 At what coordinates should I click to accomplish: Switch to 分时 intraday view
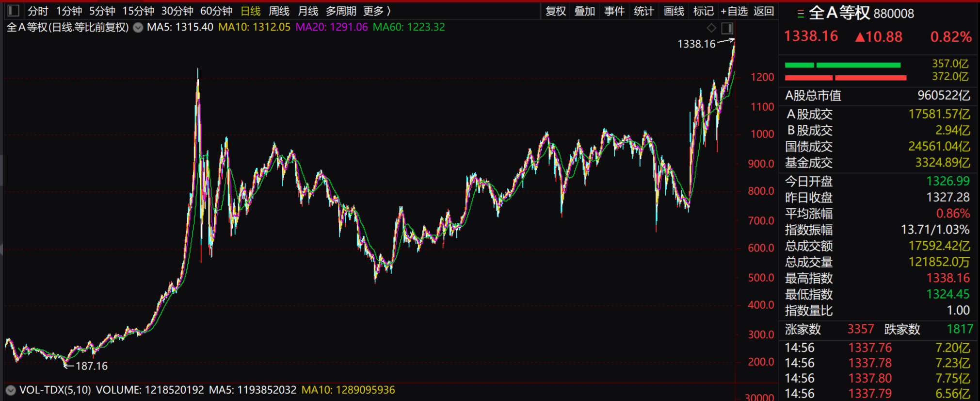point(38,11)
